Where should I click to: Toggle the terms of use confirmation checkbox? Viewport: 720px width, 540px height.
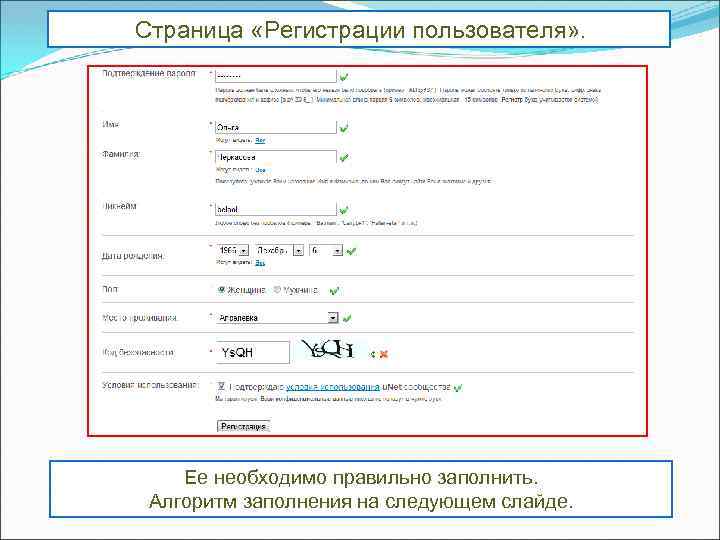[221, 386]
